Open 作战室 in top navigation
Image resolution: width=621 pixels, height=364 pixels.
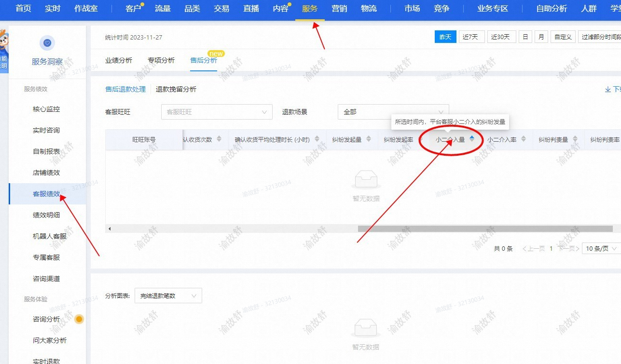coord(86,8)
